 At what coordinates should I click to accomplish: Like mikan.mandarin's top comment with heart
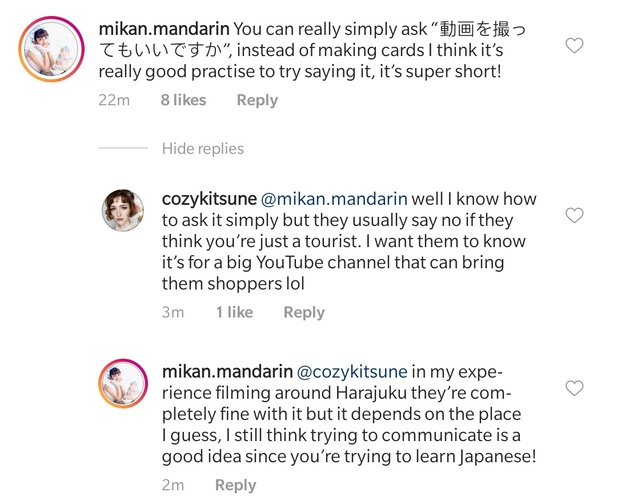574,46
